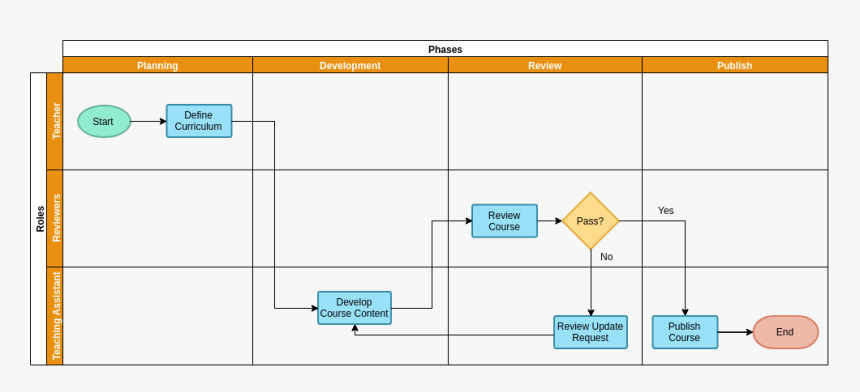Click the red End terminator

coord(786,332)
